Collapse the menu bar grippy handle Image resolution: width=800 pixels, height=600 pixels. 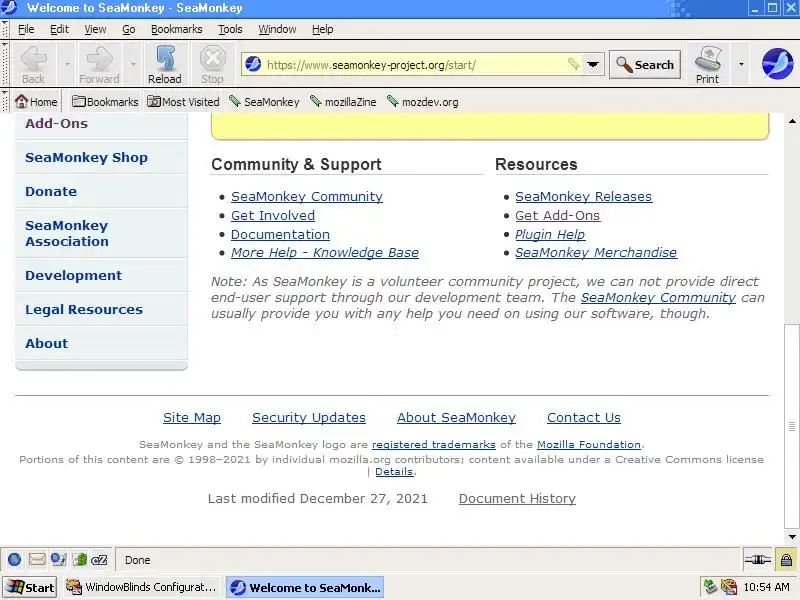coord(5,29)
